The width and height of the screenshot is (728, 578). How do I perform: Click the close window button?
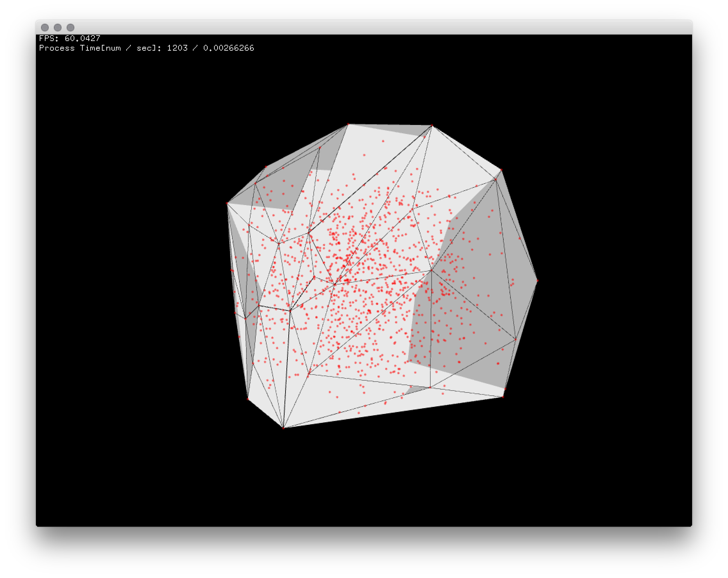pyautogui.click(x=45, y=27)
